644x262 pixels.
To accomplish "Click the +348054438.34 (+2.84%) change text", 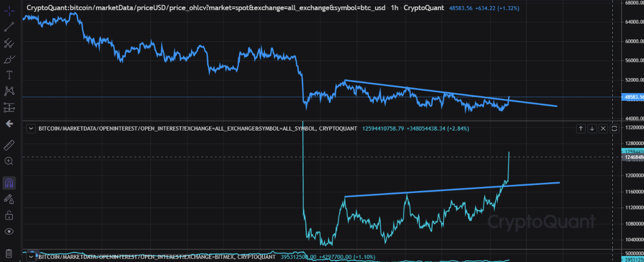I will (x=438, y=128).
